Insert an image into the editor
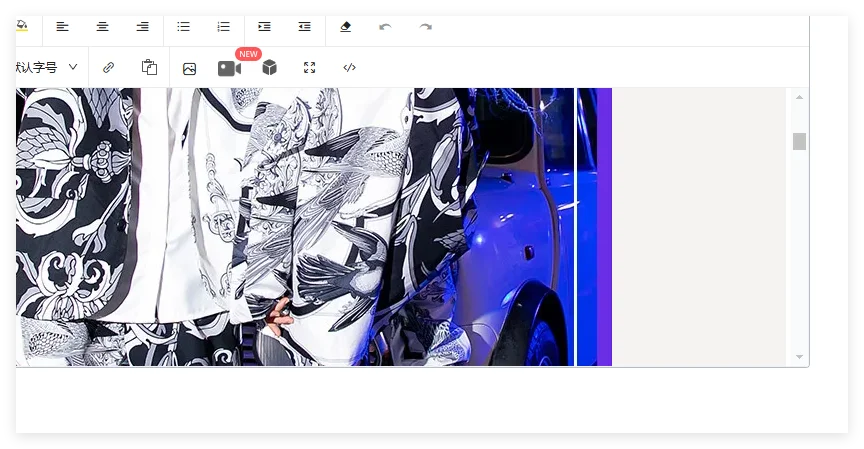 [x=190, y=68]
